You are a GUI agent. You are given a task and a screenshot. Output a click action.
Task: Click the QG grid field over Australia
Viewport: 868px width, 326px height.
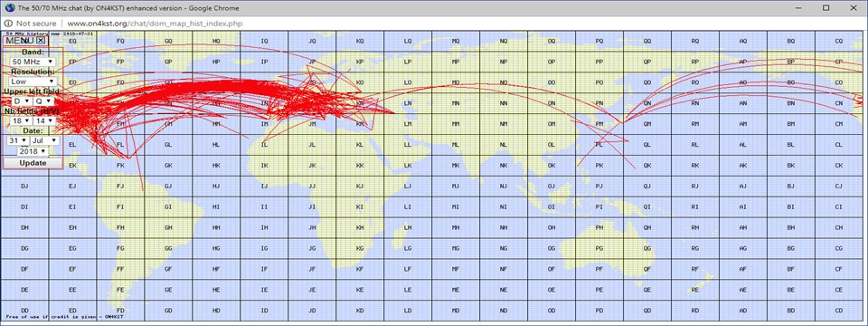(x=647, y=248)
